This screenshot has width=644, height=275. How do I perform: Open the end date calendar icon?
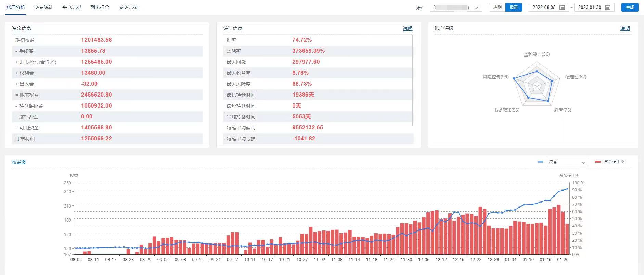[x=608, y=7]
